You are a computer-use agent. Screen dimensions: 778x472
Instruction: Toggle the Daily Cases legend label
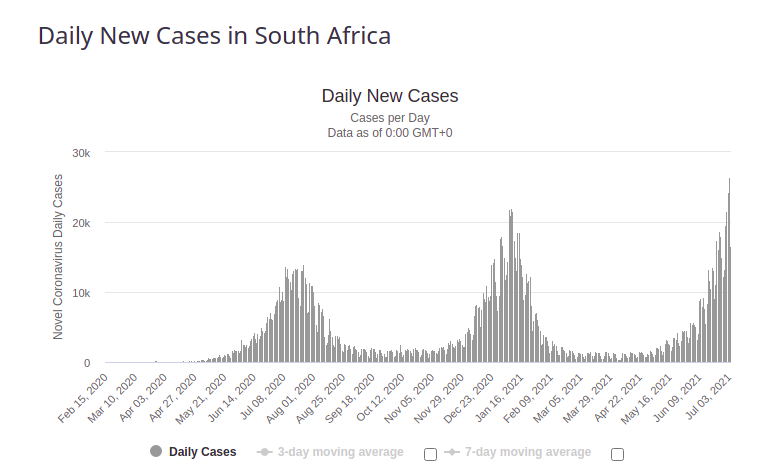pyautogui.click(x=203, y=452)
